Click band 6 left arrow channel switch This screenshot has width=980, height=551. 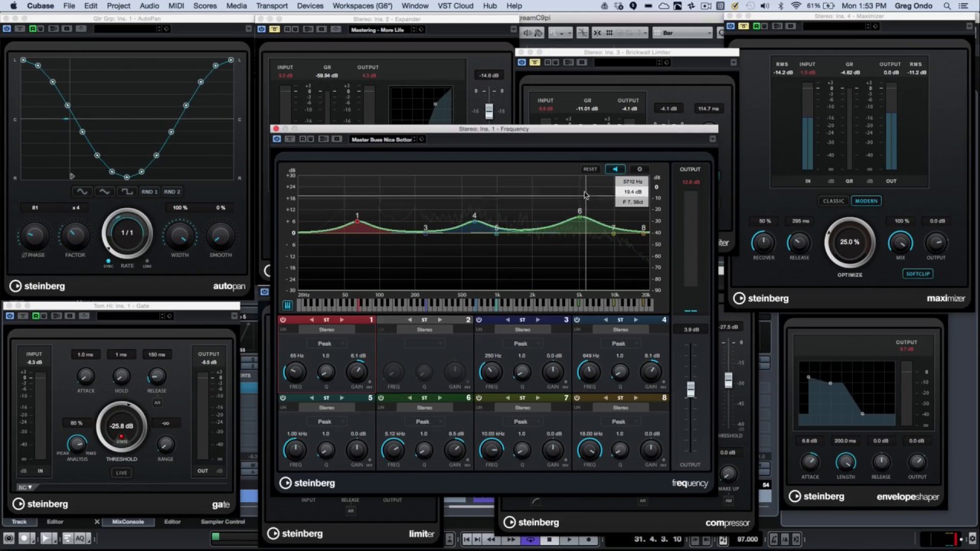(x=410, y=398)
